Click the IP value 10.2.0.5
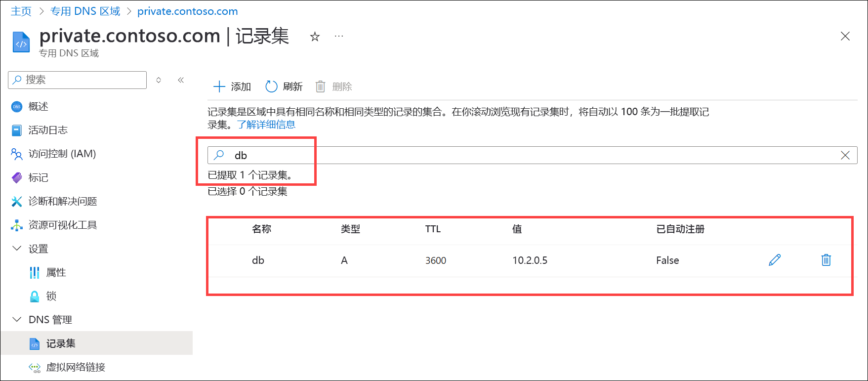Image resolution: width=868 pixels, height=381 pixels. pos(530,260)
